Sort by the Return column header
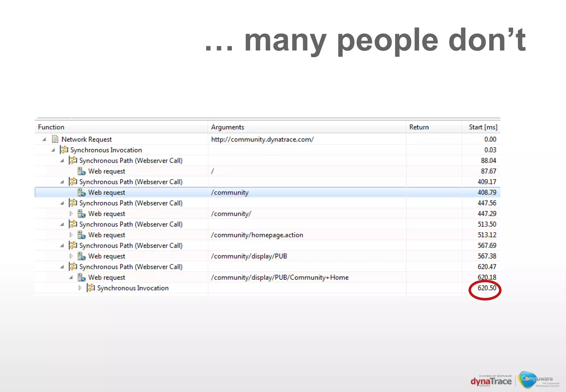The height and width of the screenshot is (392, 566). click(x=434, y=127)
